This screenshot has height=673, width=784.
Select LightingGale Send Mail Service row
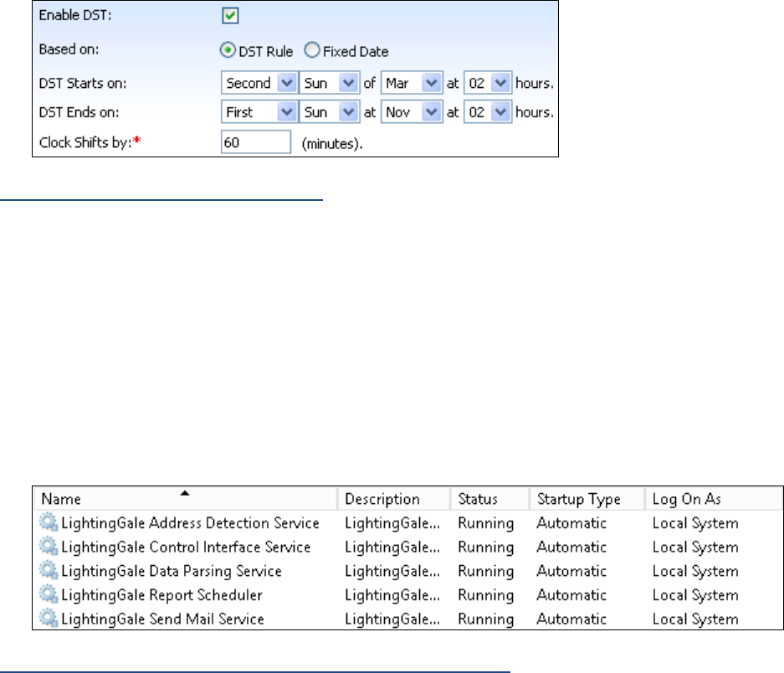coord(407,619)
